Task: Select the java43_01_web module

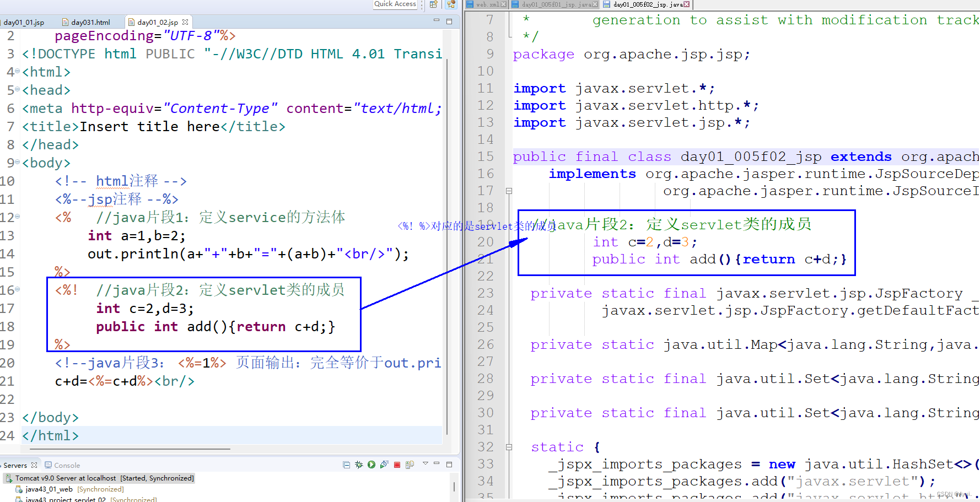Action: [70, 489]
